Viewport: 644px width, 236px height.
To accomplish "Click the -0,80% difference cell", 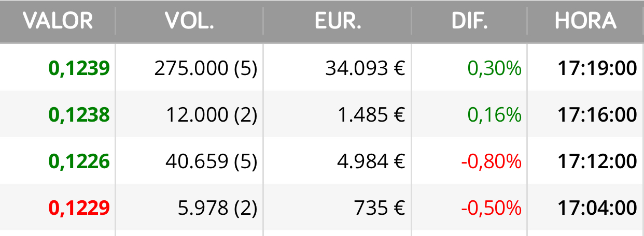I will pos(491,161).
